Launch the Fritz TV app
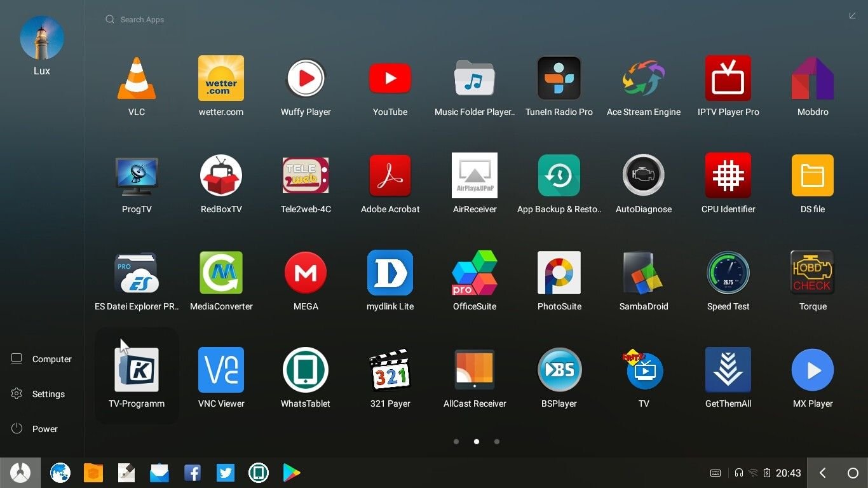The width and height of the screenshot is (868, 488). (x=644, y=370)
